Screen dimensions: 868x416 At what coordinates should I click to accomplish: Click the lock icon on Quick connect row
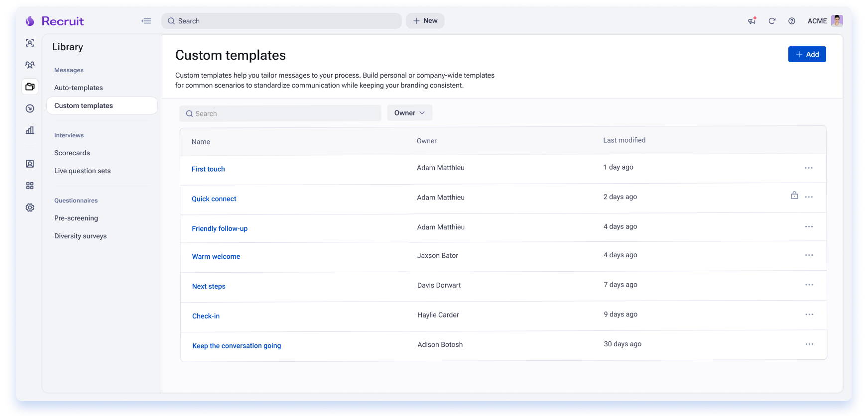point(794,196)
